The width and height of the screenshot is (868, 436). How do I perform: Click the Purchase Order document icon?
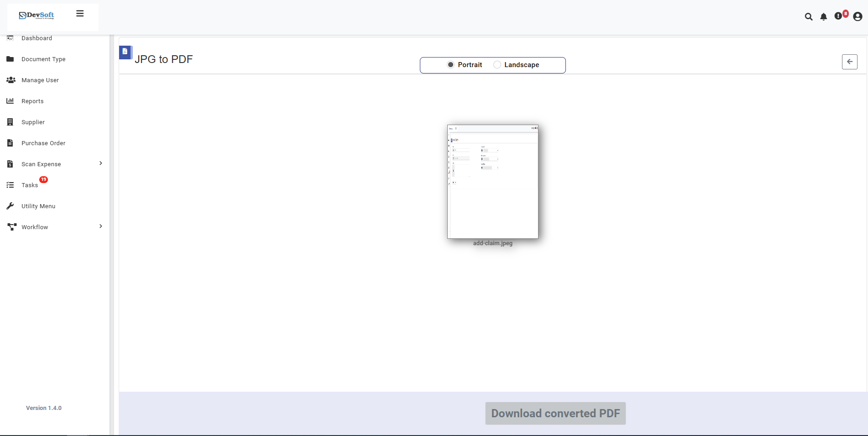[x=10, y=143]
